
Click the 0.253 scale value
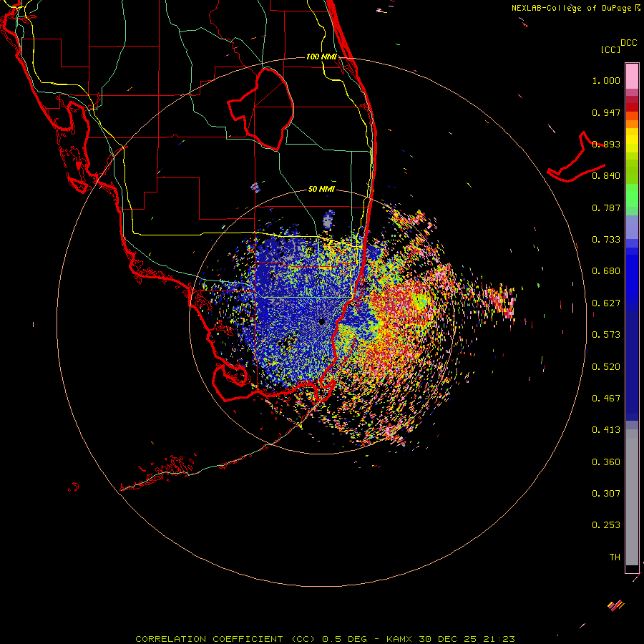tap(606, 525)
